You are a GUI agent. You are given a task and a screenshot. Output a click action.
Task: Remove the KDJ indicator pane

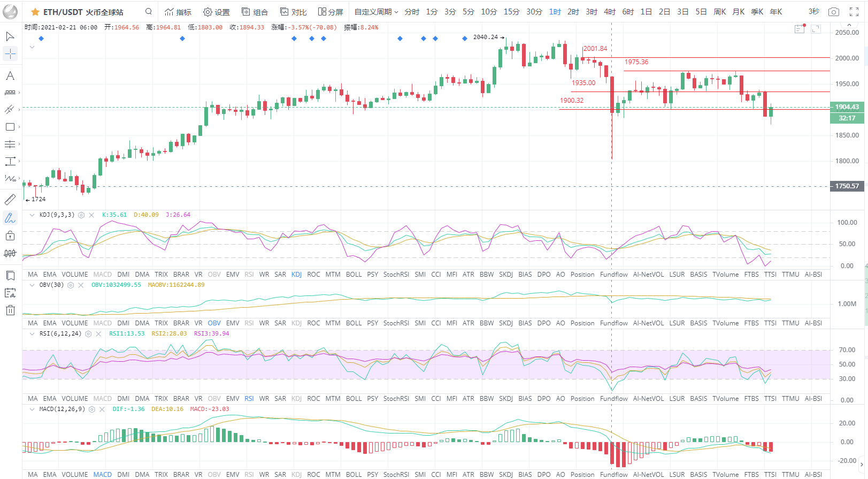point(91,215)
